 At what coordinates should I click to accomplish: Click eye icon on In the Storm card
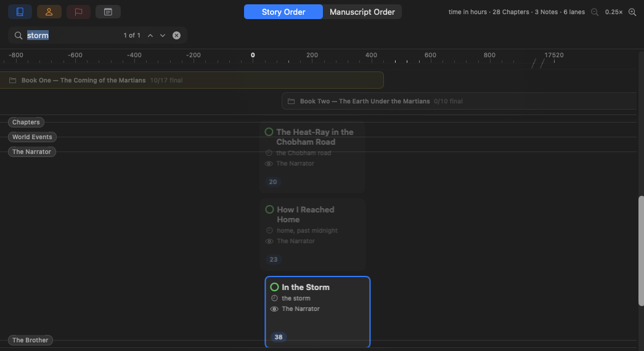pyautogui.click(x=274, y=309)
